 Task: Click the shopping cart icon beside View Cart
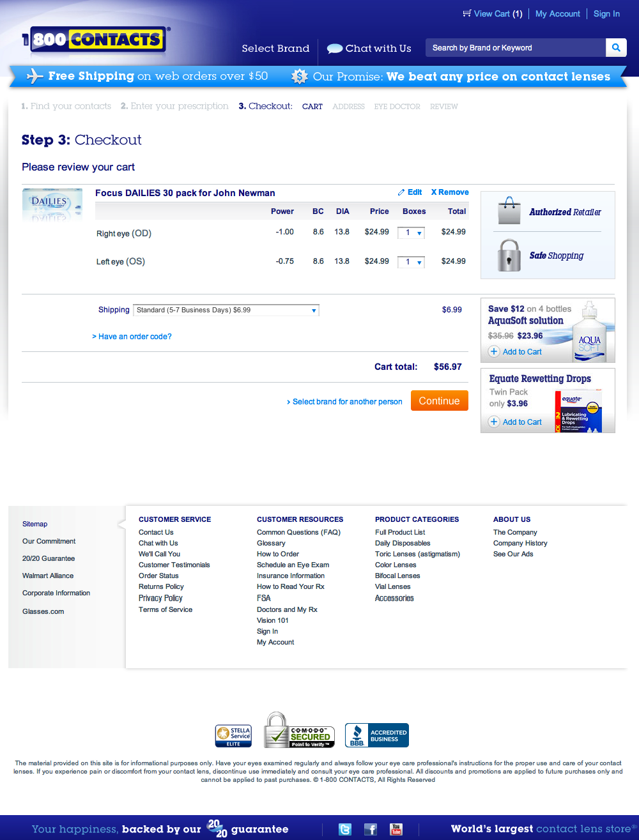click(466, 13)
